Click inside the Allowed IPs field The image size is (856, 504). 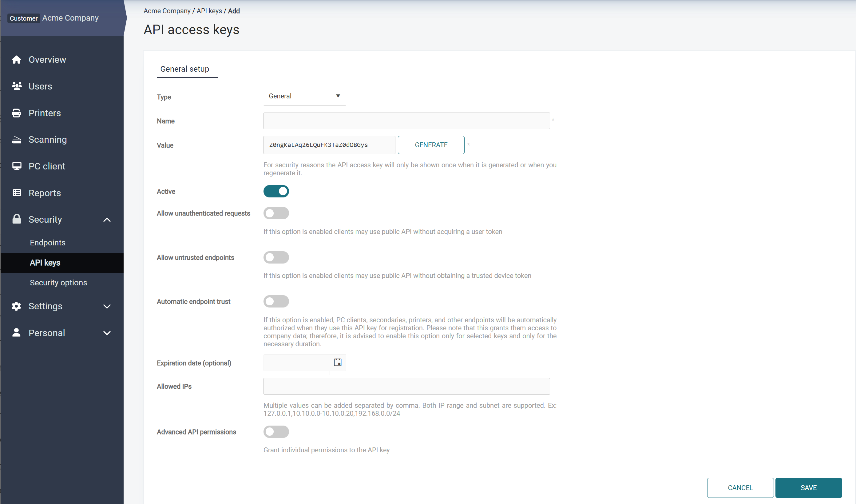(x=406, y=386)
